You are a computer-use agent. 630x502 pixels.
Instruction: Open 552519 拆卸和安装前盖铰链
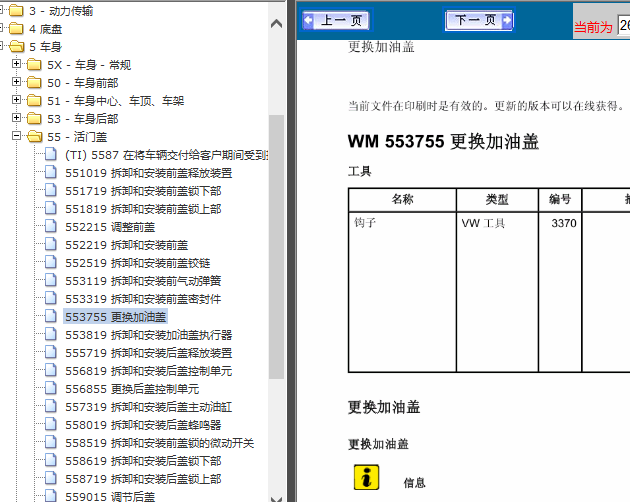click(x=138, y=263)
